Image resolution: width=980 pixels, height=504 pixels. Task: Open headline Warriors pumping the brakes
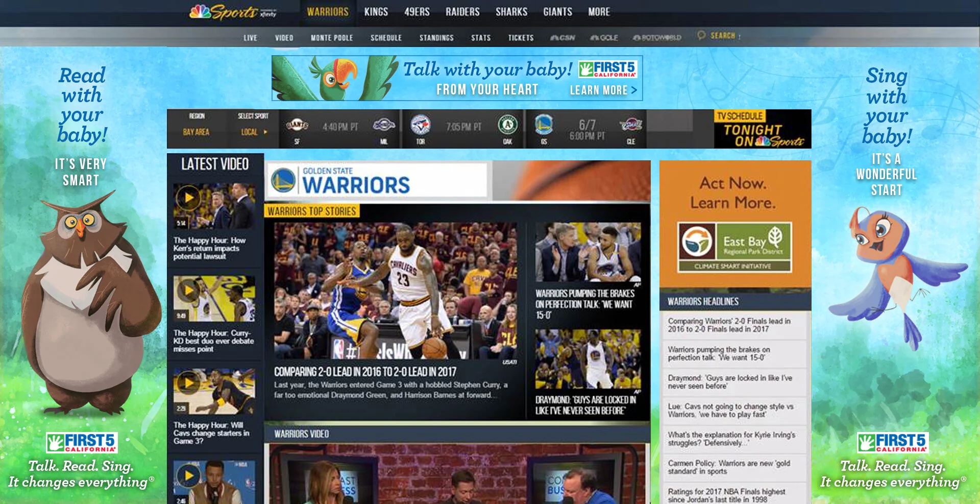[x=719, y=353]
